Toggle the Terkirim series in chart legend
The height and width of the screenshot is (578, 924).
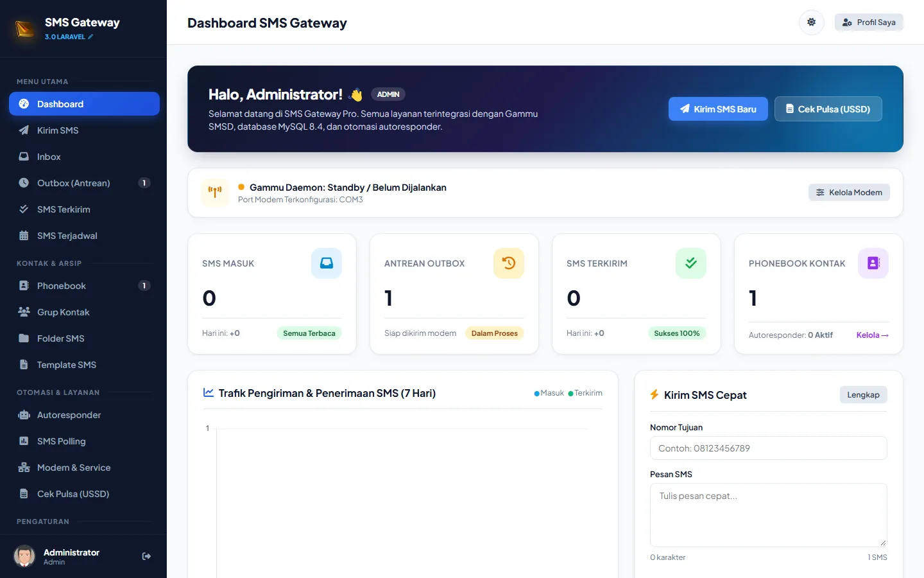click(585, 393)
